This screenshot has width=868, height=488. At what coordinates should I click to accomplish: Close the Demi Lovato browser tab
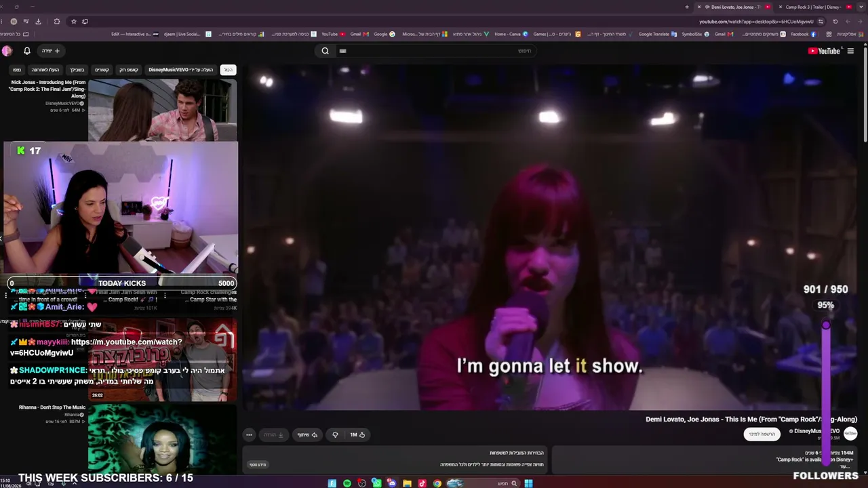[x=699, y=7]
